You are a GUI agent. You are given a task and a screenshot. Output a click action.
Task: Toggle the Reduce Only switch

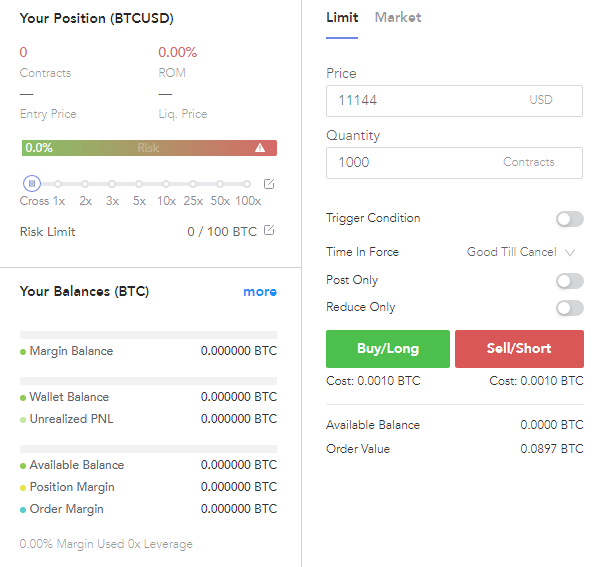pyautogui.click(x=569, y=308)
